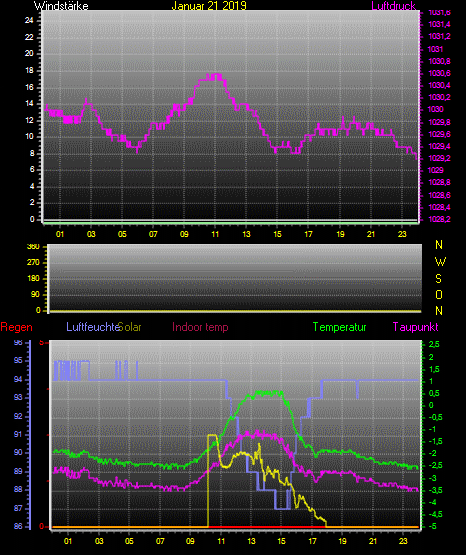Click the Luftdruck legend label
Viewport: 466px width, 555px height.
pos(393,5)
